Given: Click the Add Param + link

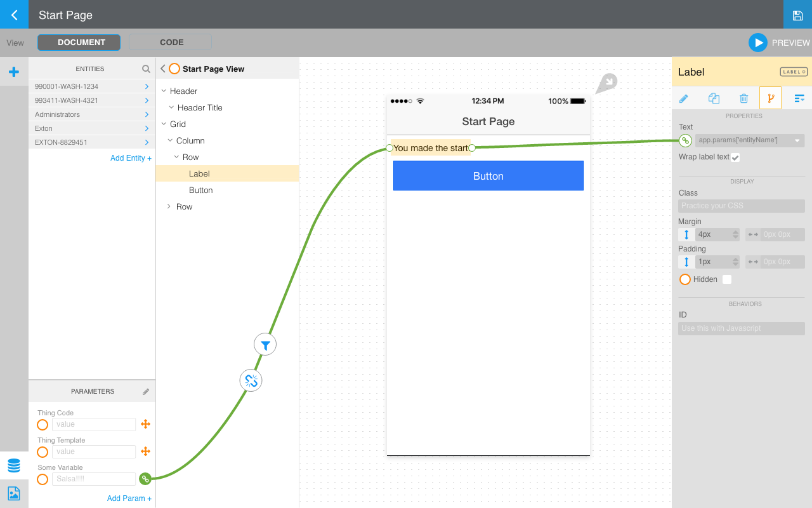Looking at the screenshot, I should (x=129, y=498).
